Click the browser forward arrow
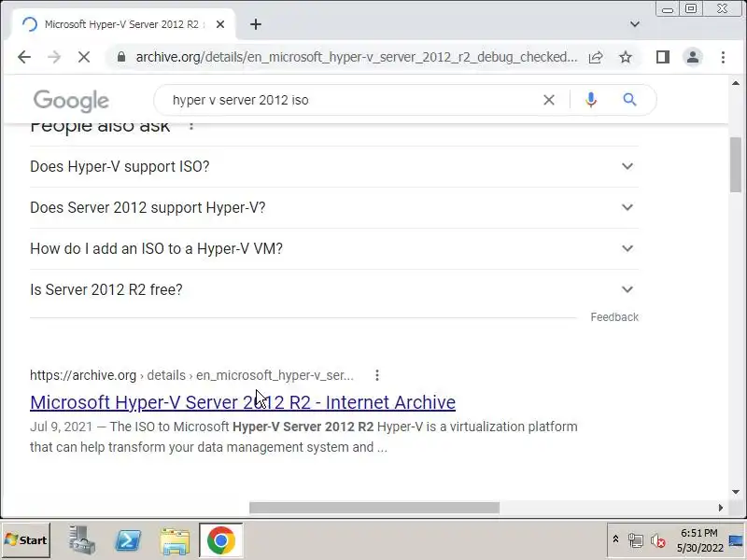The image size is (747, 560). (x=54, y=57)
